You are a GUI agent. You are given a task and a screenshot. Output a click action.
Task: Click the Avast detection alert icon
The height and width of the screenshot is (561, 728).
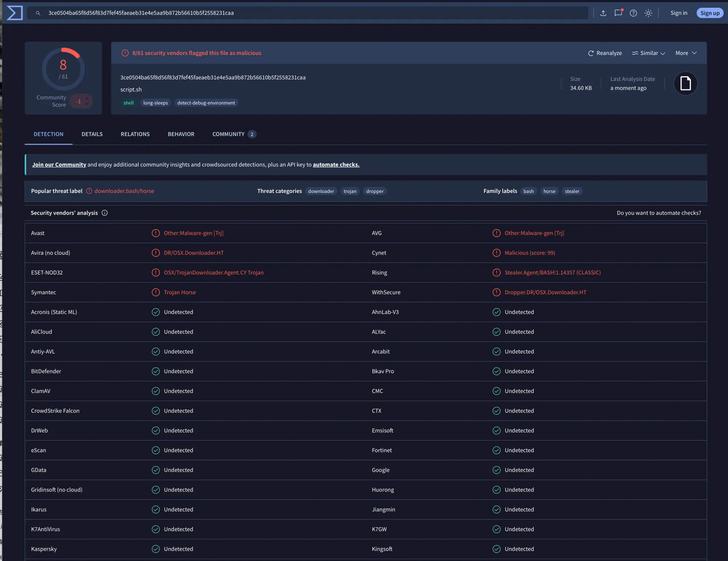(x=156, y=233)
